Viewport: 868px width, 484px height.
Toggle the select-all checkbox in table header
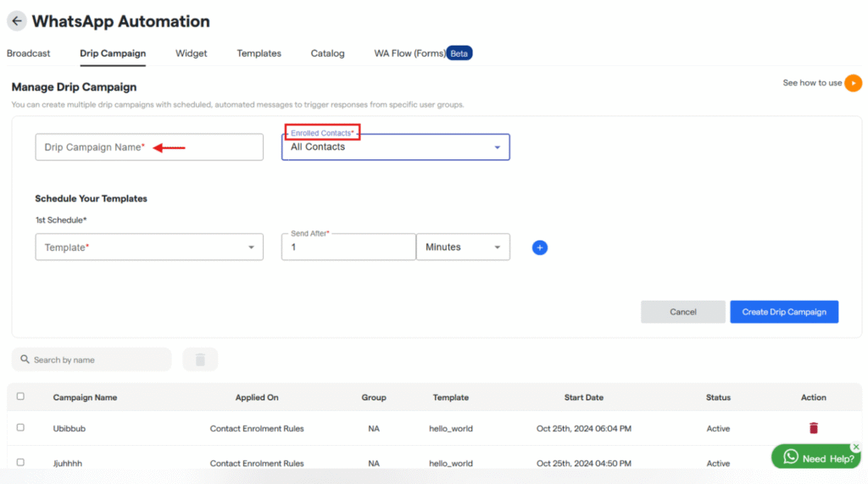coord(21,396)
